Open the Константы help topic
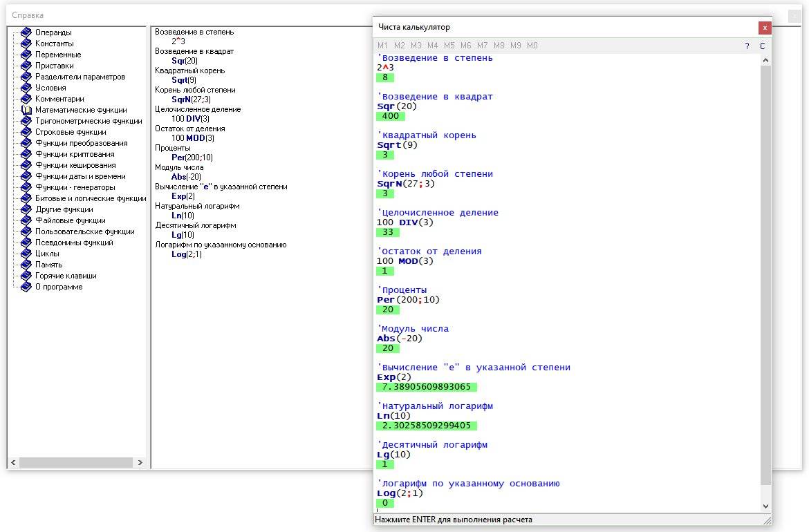 [54, 44]
